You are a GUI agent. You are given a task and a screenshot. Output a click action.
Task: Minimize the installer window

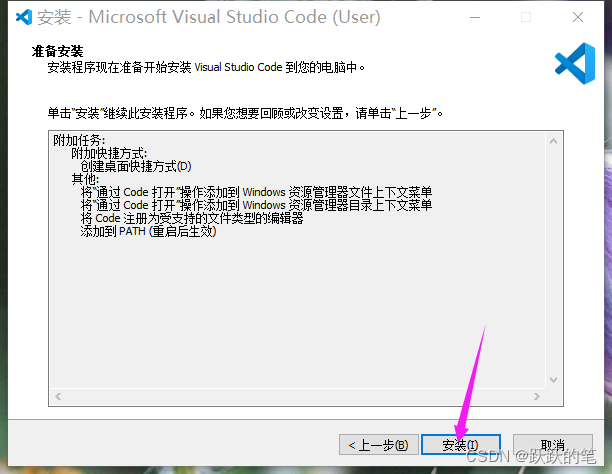[x=475, y=17]
